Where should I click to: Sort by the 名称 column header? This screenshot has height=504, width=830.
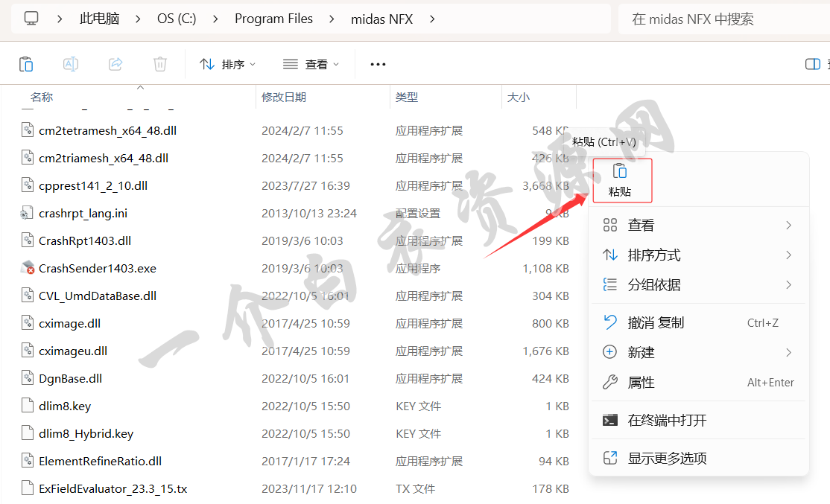42,98
